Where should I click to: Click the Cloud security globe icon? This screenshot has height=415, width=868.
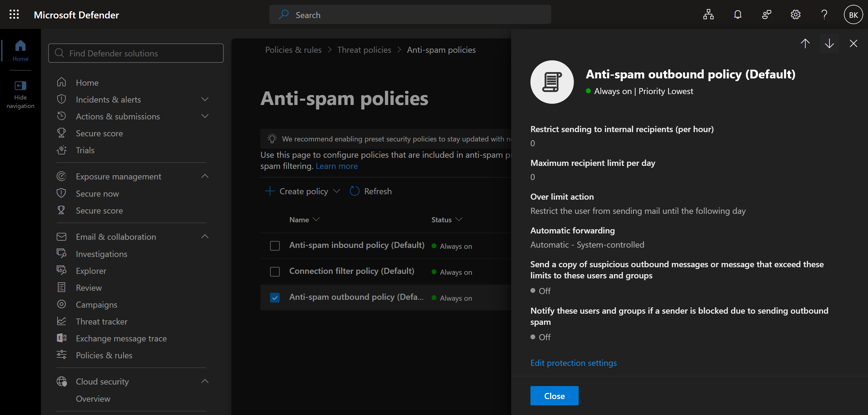click(x=62, y=381)
